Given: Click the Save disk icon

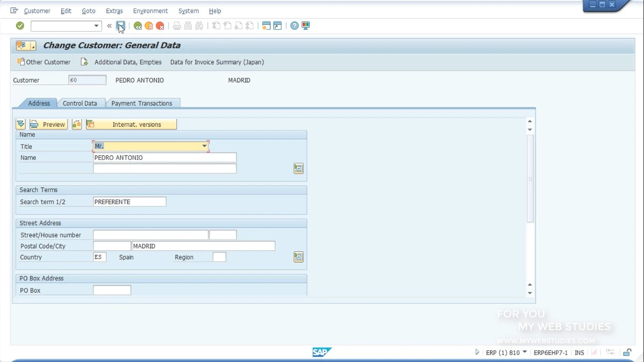Looking at the screenshot, I should [x=121, y=26].
